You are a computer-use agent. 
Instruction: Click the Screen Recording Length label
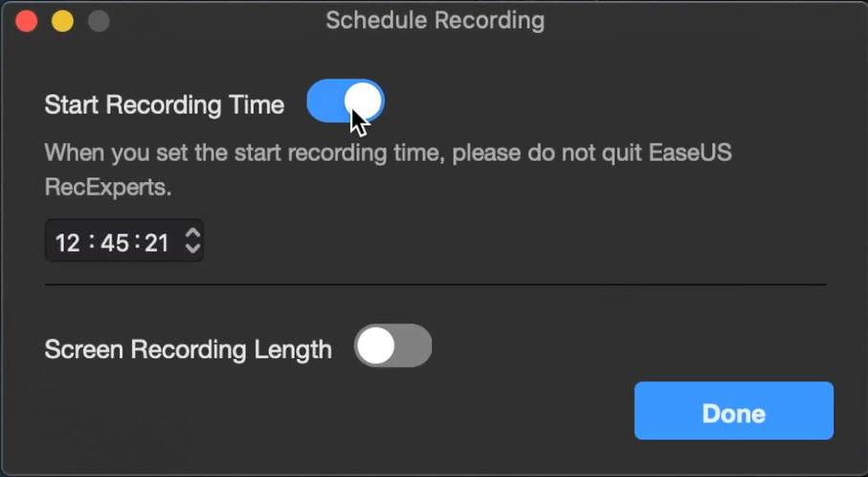pyautogui.click(x=189, y=350)
